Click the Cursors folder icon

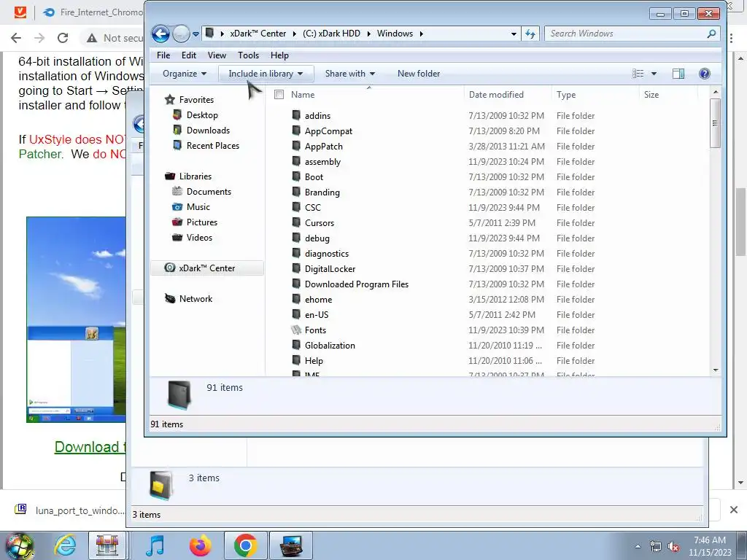pyautogui.click(x=296, y=222)
